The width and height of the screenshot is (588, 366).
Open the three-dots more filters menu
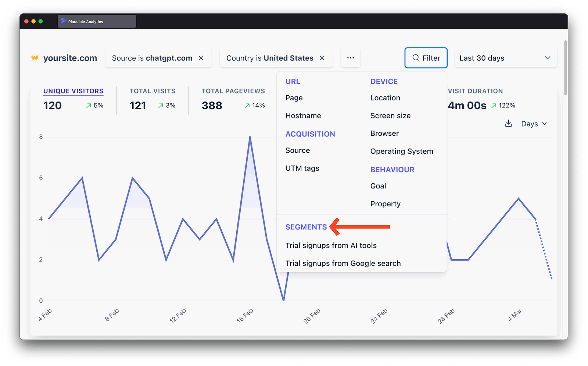[x=351, y=58]
